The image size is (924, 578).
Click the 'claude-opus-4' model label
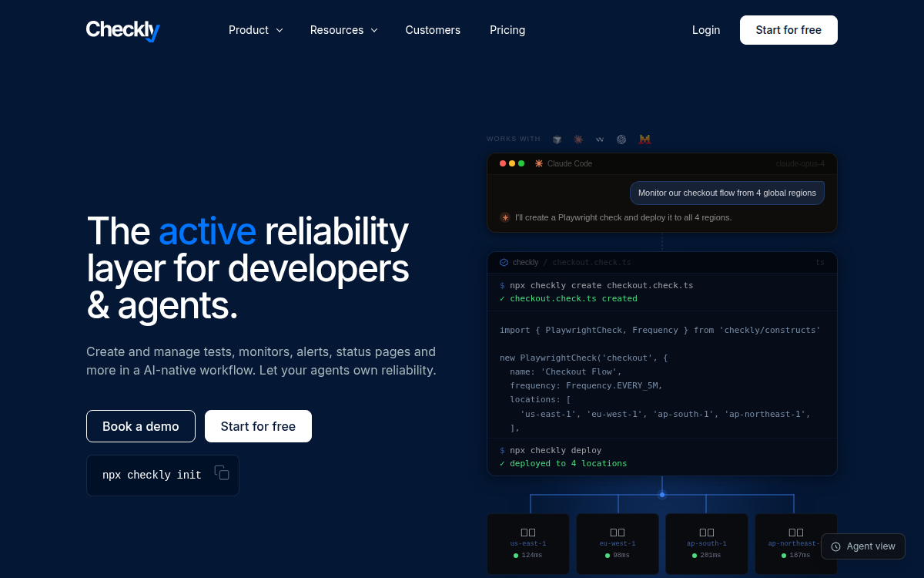[800, 163]
